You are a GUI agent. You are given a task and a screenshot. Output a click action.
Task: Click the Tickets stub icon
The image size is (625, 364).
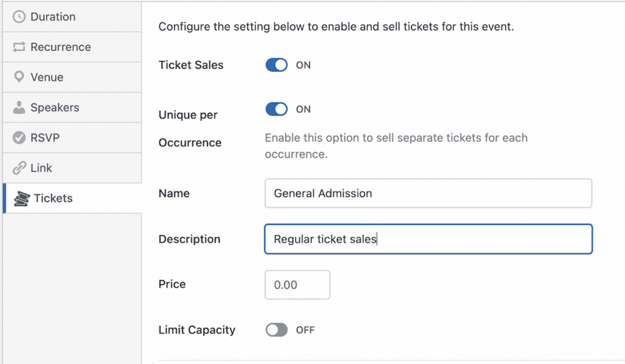(21, 199)
